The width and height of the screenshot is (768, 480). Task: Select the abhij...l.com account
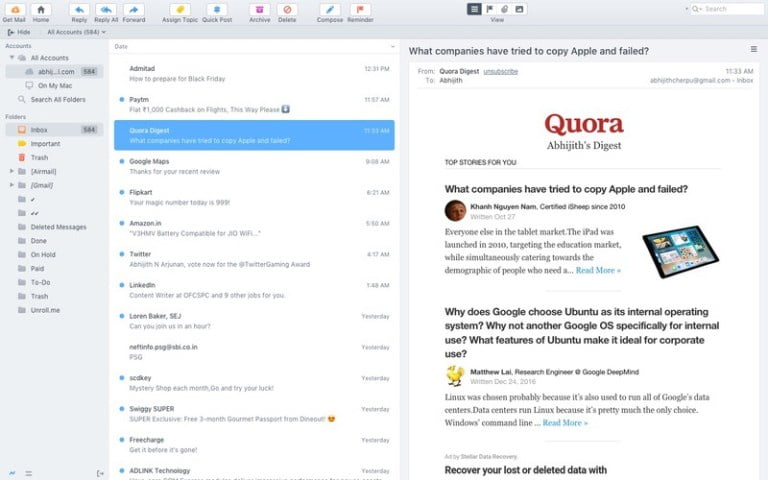[54, 72]
